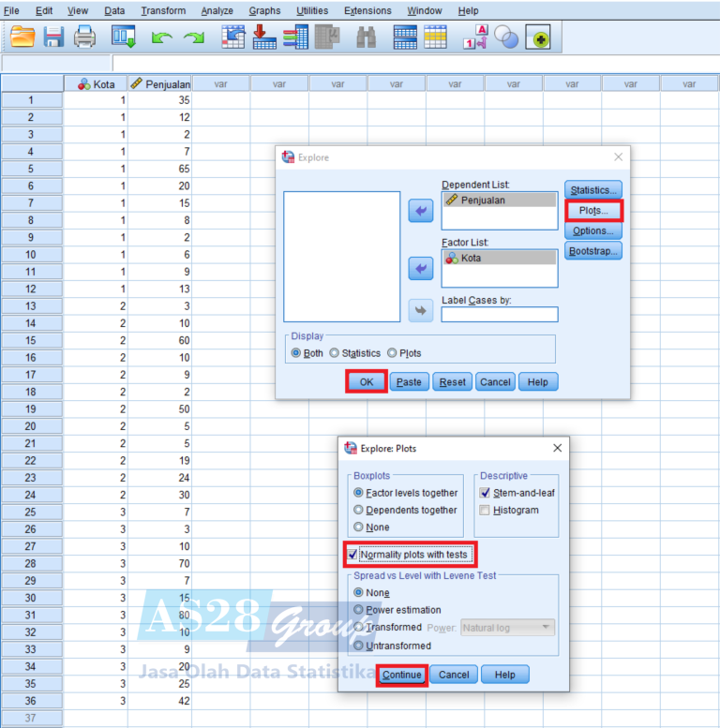Select Dependents together boxplot option
The height and width of the screenshot is (728, 720).
359,510
